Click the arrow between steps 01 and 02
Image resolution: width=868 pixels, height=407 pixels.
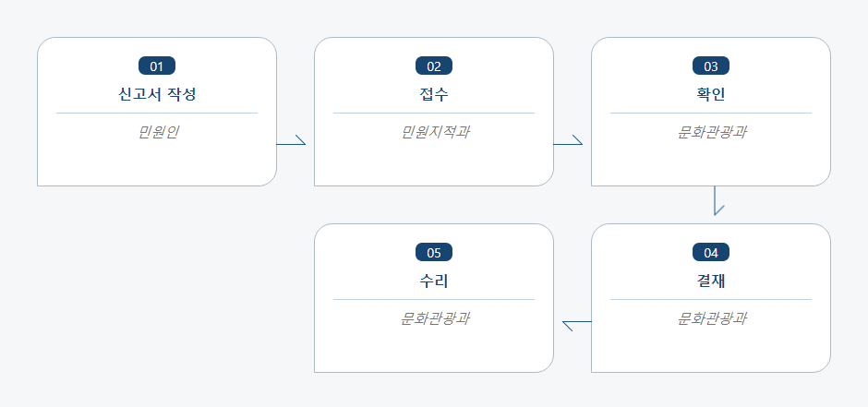[x=291, y=140]
